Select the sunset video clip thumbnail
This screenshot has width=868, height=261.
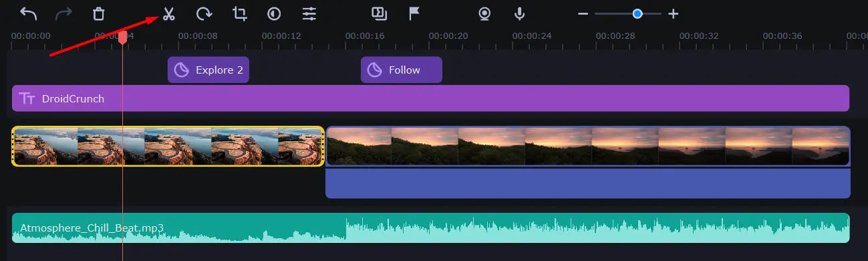click(588, 146)
